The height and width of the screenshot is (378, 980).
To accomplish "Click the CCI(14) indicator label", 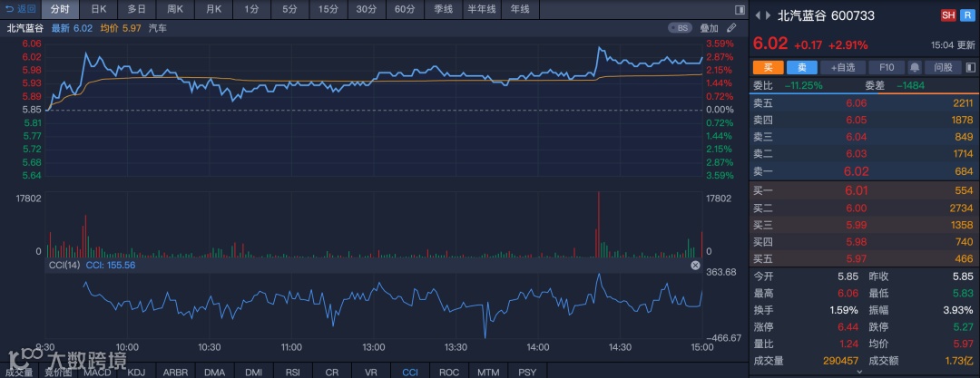I will (x=64, y=266).
